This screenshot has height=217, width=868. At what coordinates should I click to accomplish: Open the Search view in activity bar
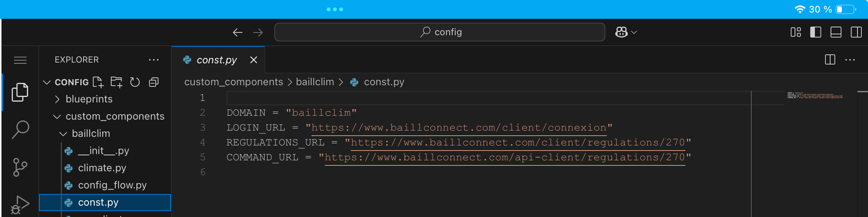click(20, 130)
